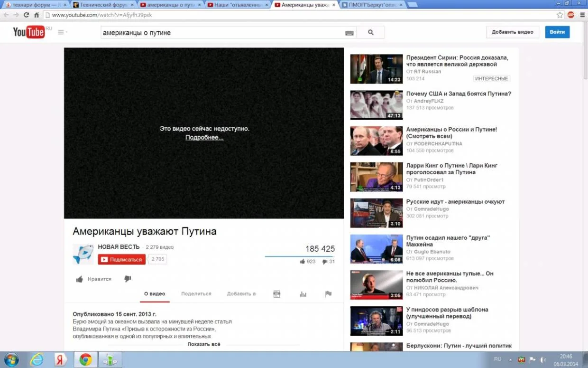
Task: Click the Chrome taskbar icon
Action: click(x=85, y=359)
